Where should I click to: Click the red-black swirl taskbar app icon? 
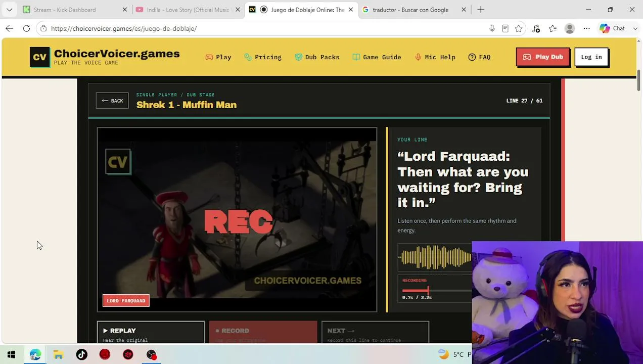pos(128,354)
